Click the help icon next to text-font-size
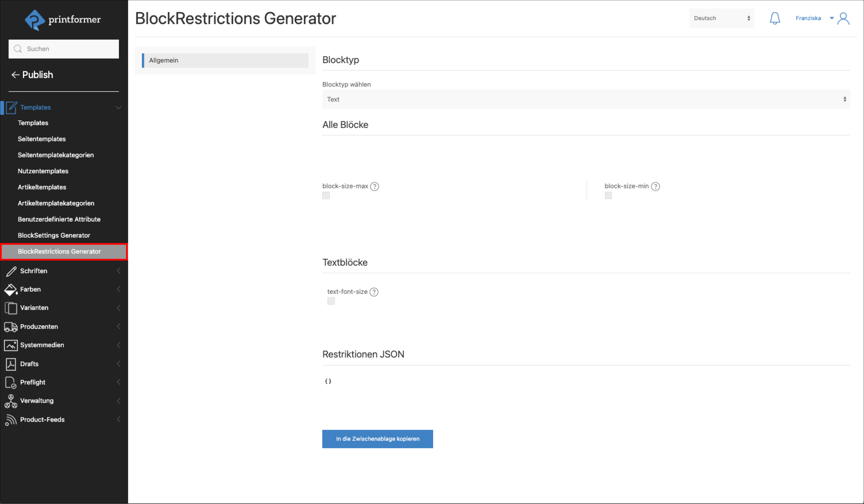The width and height of the screenshot is (864, 504). pyautogui.click(x=374, y=292)
